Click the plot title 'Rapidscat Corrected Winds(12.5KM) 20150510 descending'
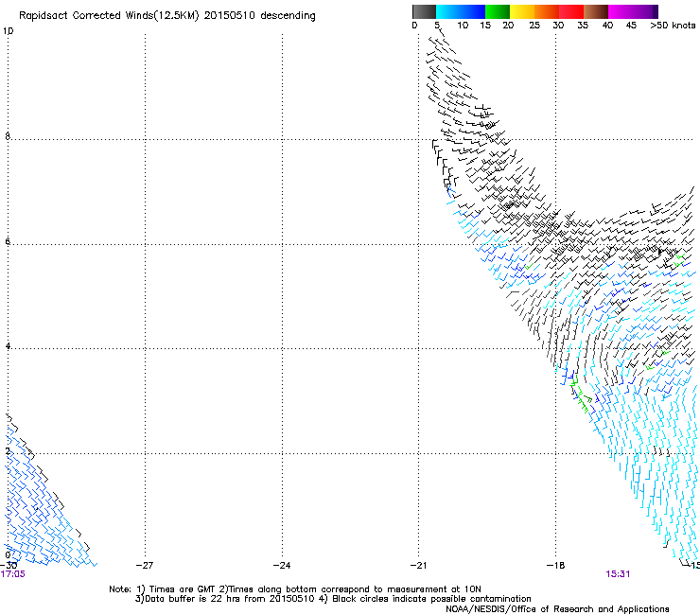 click(167, 16)
